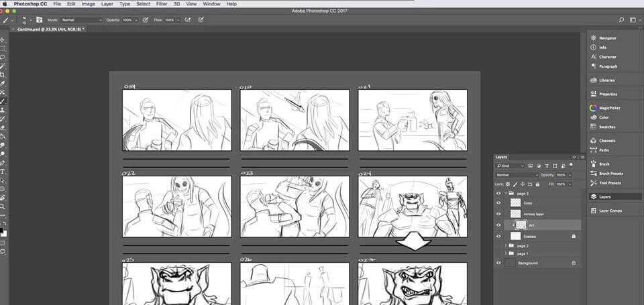The height and width of the screenshot is (305, 644).
Task: Open the Swatches panel
Action: coord(603,127)
